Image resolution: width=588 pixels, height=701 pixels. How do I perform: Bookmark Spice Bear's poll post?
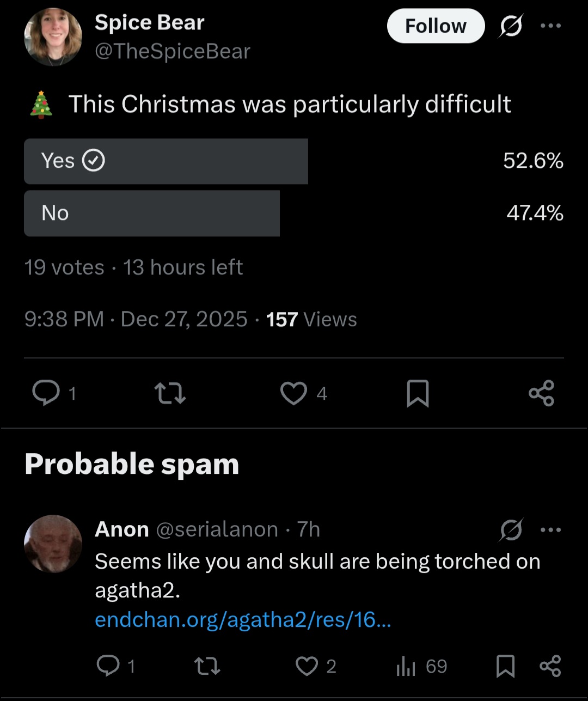[x=418, y=393]
